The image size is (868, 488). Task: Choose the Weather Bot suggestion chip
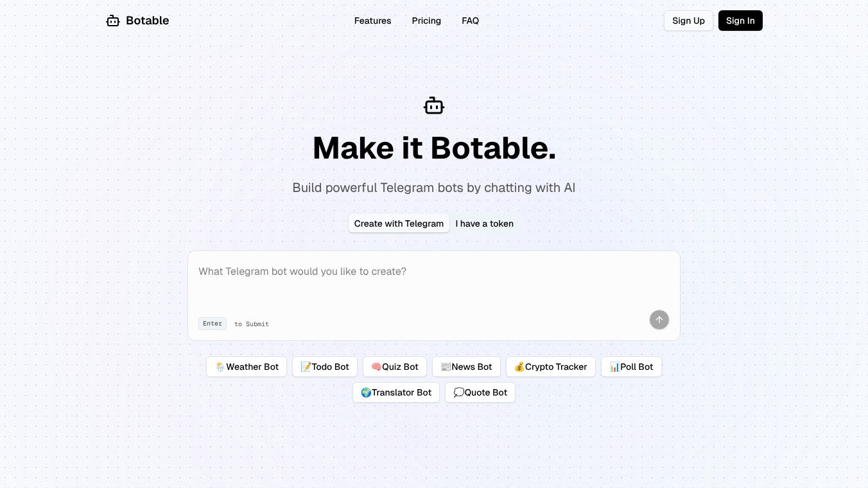coord(247,367)
